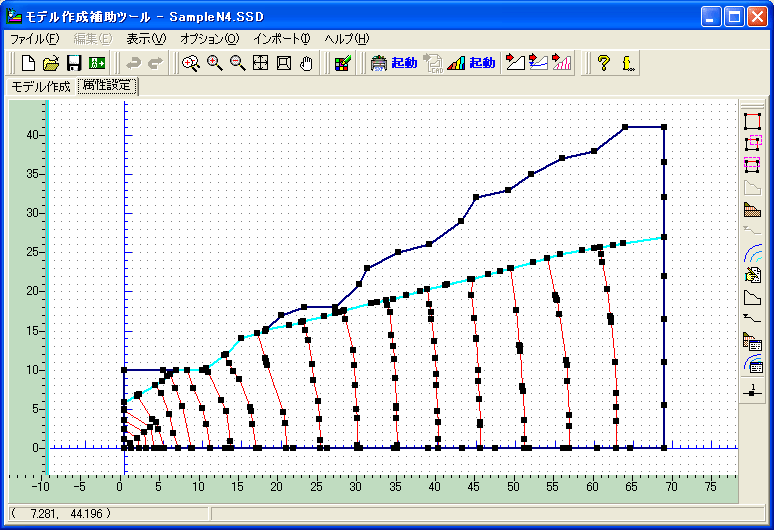
Task: Click the yellow figure info icon
Action: coord(627,63)
